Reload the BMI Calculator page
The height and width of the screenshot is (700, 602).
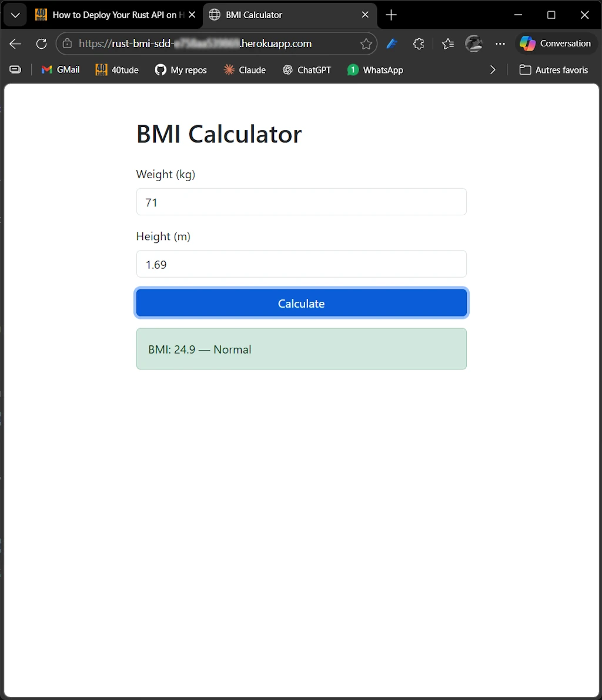[41, 44]
